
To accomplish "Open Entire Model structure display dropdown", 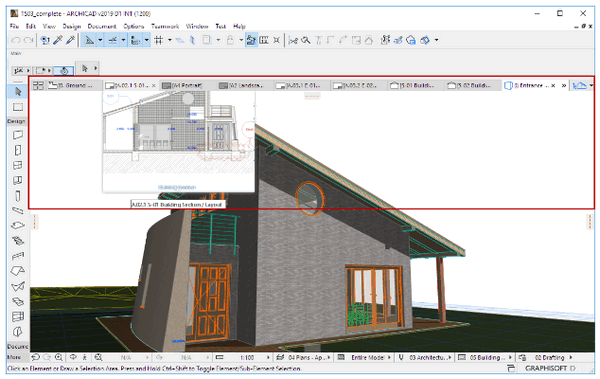I will [x=364, y=357].
